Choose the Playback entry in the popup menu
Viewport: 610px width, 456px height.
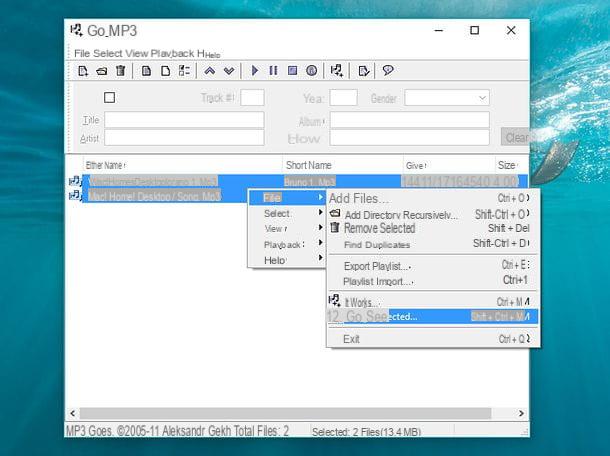coord(287,244)
